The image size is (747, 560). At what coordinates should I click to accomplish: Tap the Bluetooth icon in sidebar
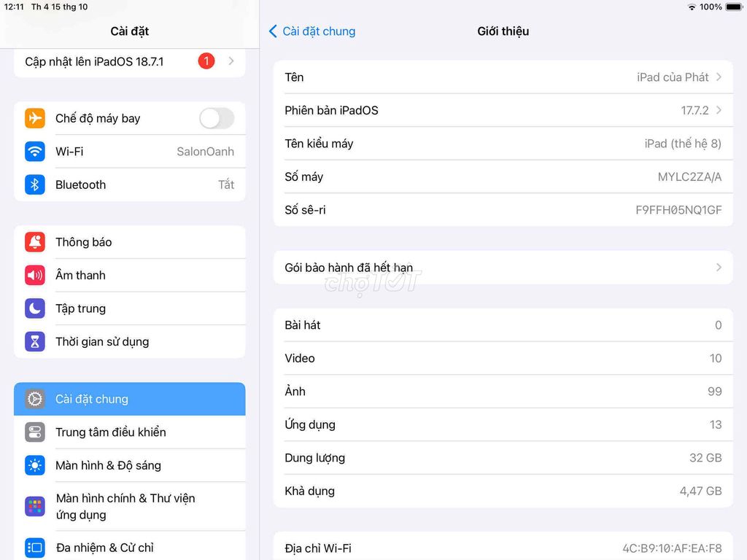click(35, 184)
